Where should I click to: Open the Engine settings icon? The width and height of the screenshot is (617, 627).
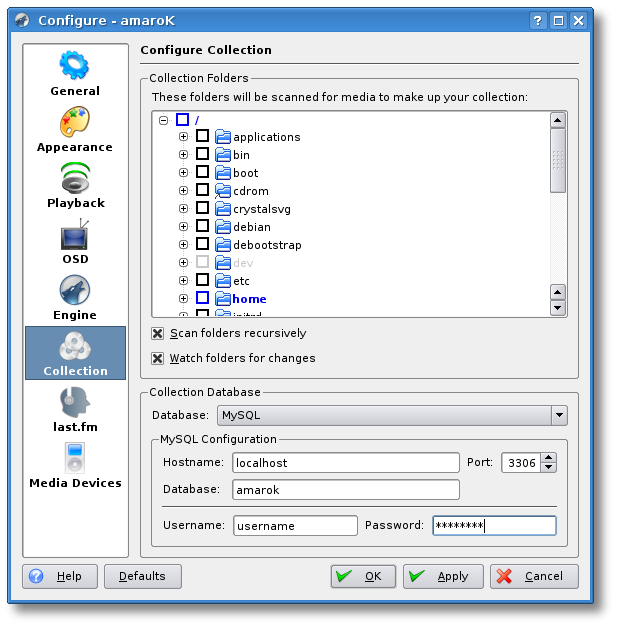75,291
